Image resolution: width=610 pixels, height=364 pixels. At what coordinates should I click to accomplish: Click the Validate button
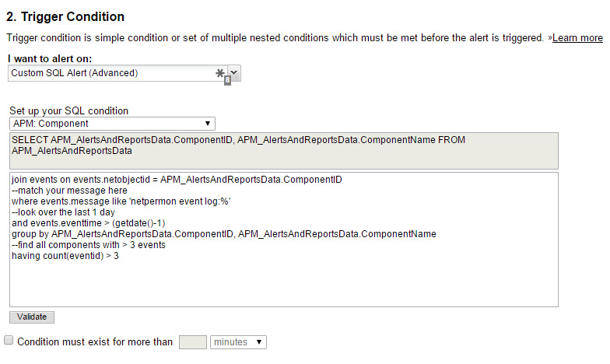[32, 317]
